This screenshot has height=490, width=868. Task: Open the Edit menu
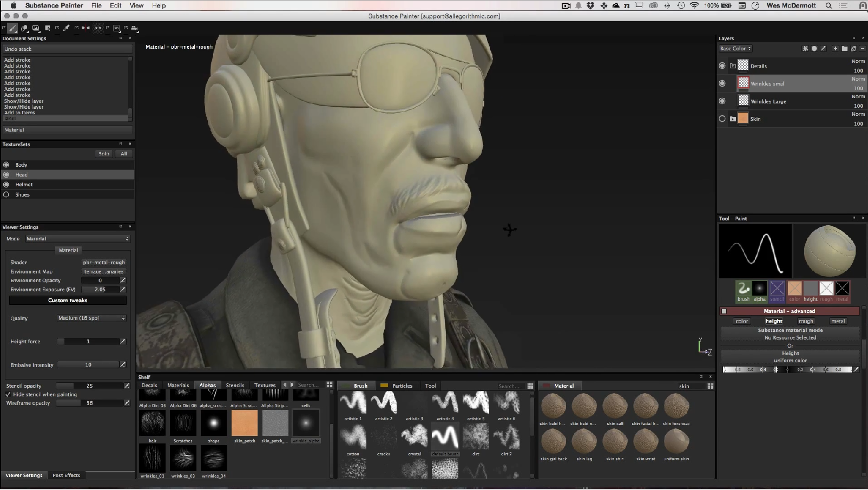tap(115, 5)
